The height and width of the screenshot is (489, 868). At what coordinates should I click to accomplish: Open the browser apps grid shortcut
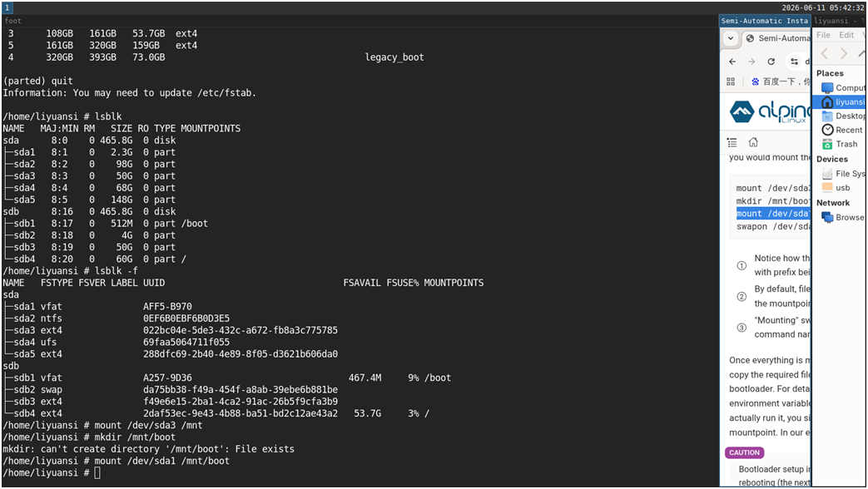pos(731,81)
